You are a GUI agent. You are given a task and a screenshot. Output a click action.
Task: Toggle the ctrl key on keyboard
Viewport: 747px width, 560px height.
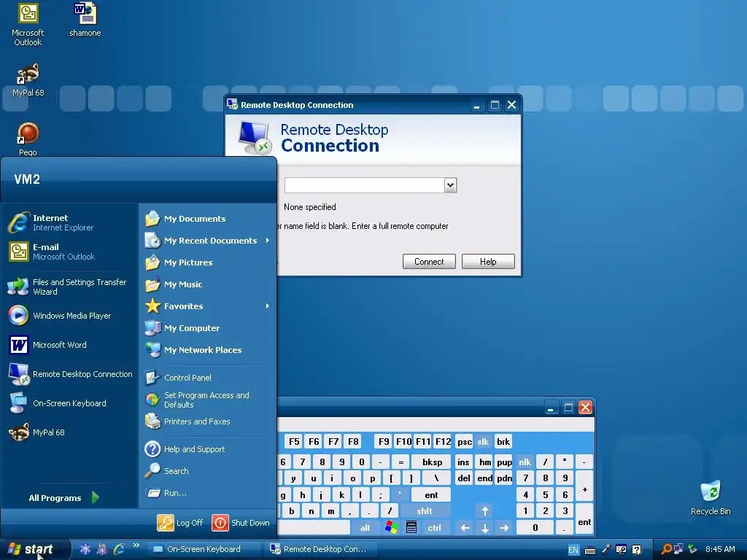pyautogui.click(x=434, y=528)
